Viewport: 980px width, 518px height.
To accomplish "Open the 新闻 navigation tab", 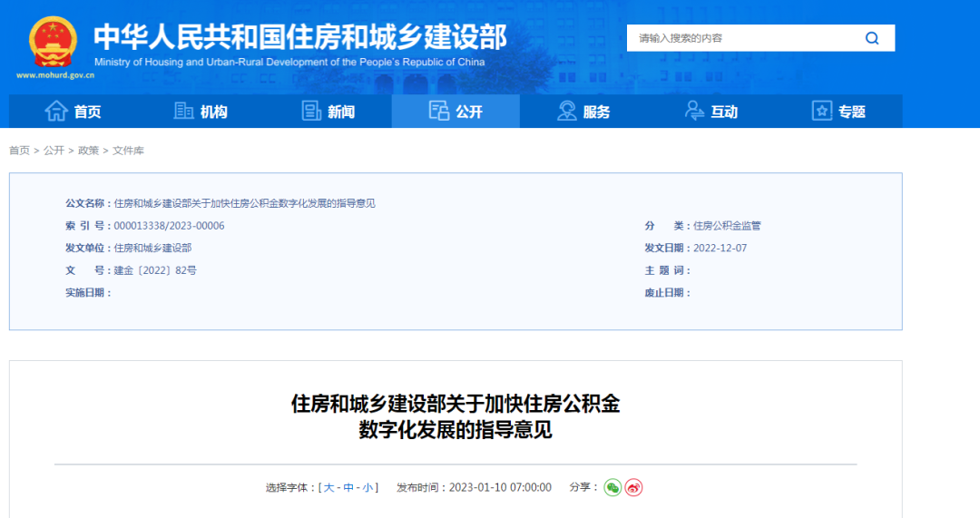I will tap(328, 112).
